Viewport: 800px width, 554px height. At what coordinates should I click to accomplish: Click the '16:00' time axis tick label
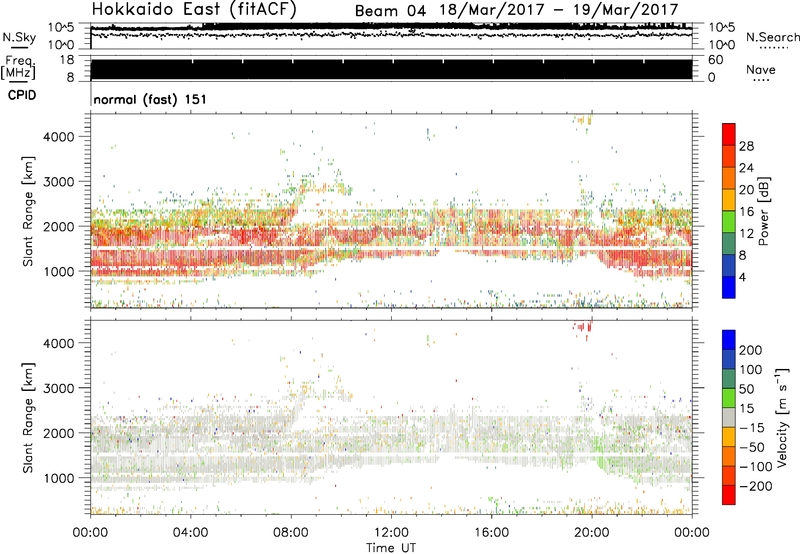491,533
